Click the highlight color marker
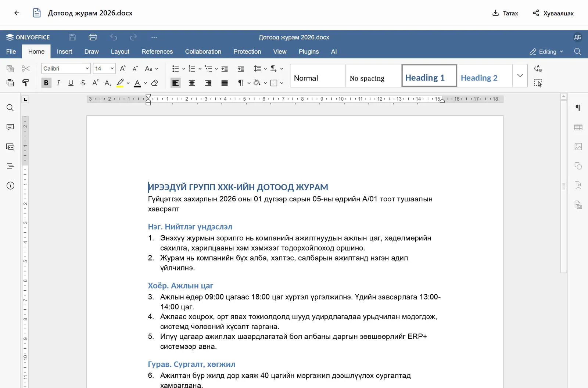 point(120,83)
